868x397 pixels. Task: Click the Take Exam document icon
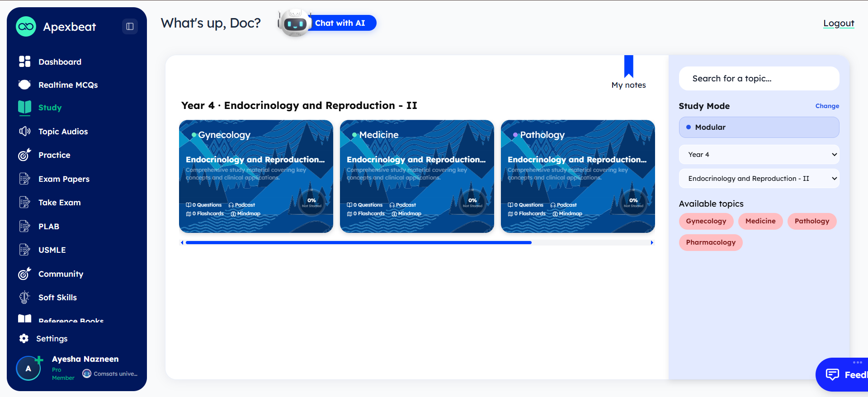24,202
